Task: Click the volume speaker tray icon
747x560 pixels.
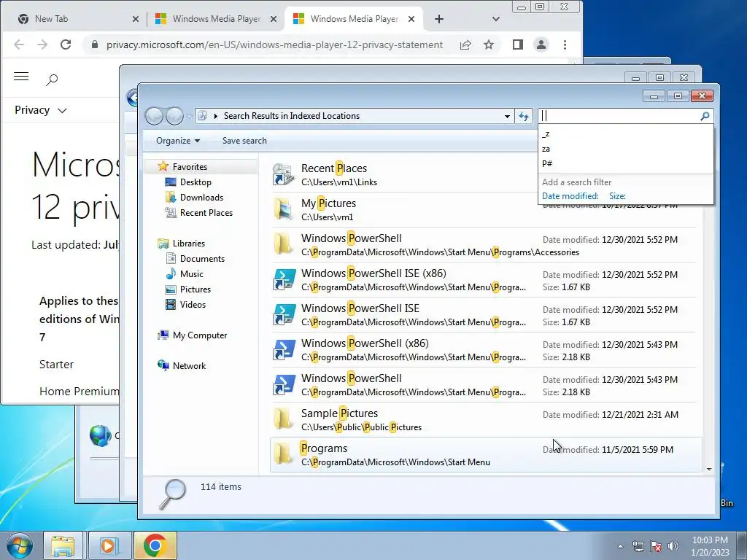Action: pos(673,545)
